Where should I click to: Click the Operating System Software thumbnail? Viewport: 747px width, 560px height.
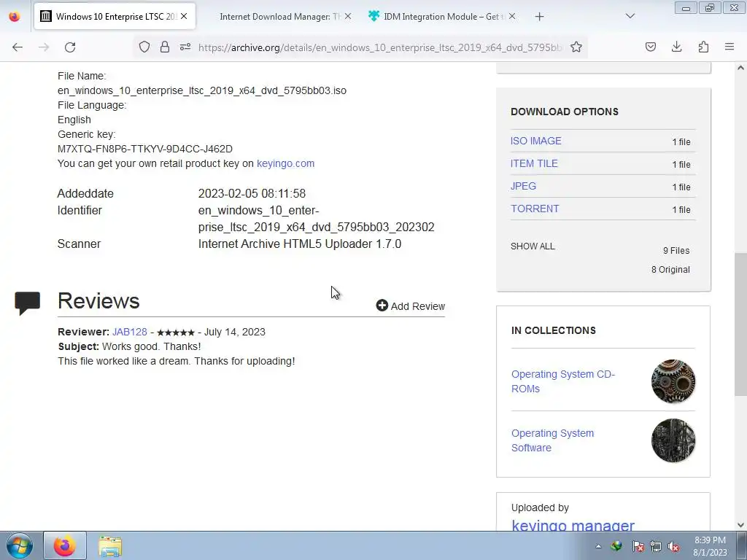(x=673, y=440)
